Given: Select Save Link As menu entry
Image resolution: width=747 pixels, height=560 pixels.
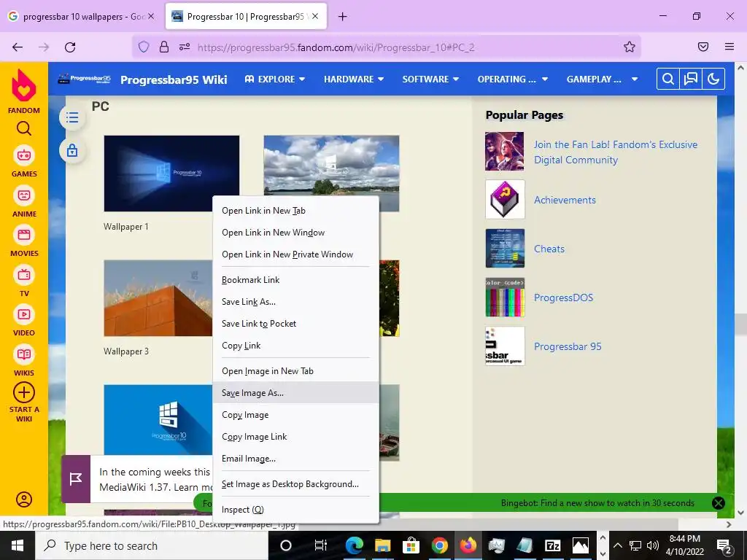Looking at the screenshot, I should 296,302.
